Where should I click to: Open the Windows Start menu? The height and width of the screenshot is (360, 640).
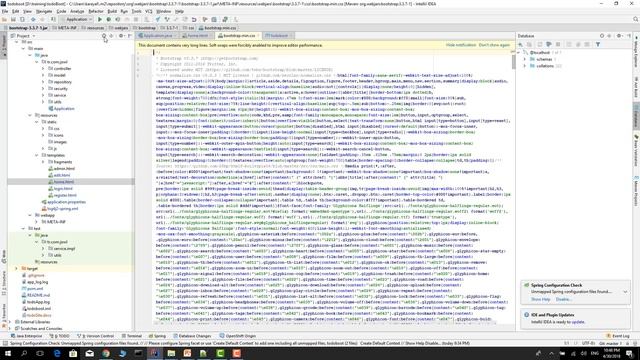coord(8,353)
